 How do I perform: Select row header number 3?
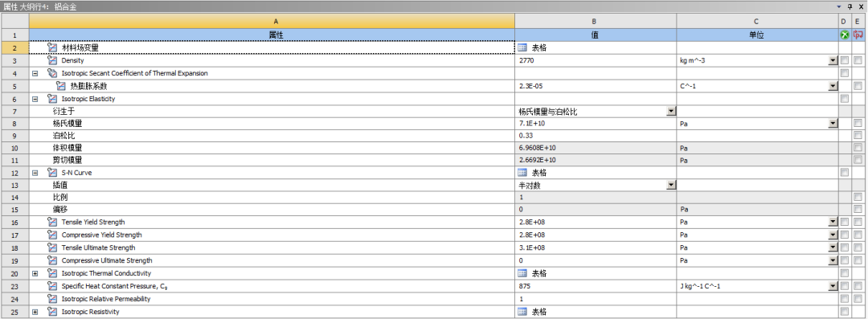click(x=15, y=60)
